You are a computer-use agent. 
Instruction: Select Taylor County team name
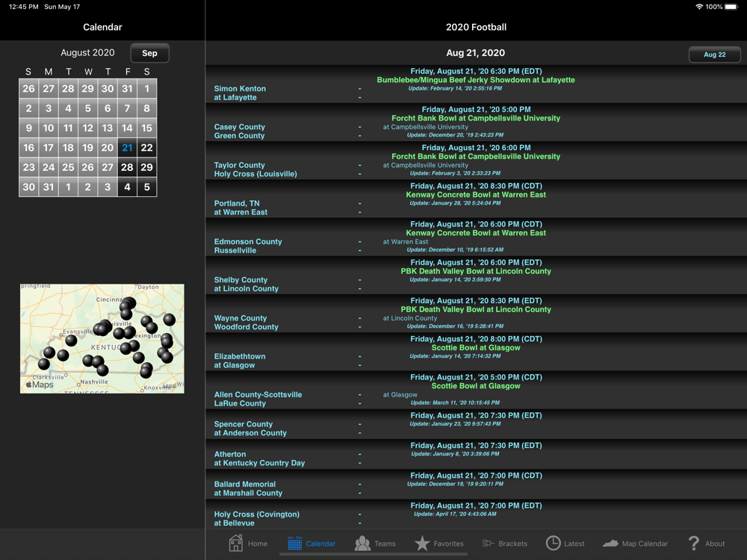pos(239,165)
